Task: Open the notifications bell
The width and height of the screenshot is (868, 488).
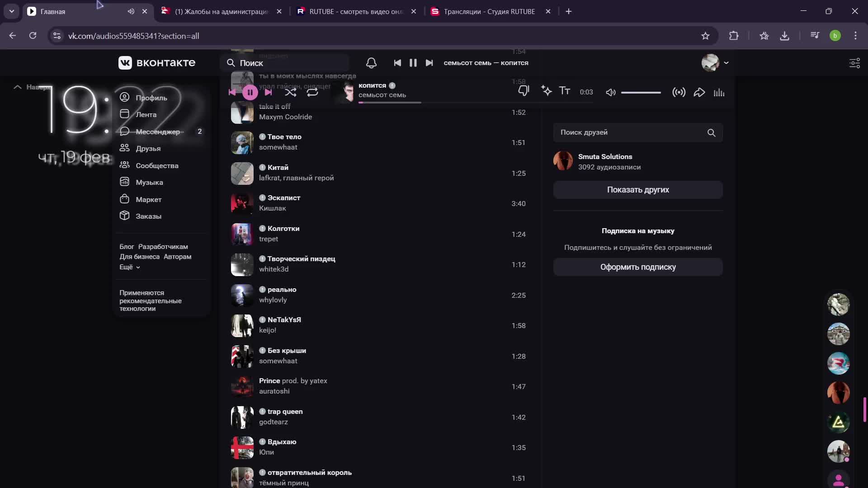Action: tap(371, 63)
